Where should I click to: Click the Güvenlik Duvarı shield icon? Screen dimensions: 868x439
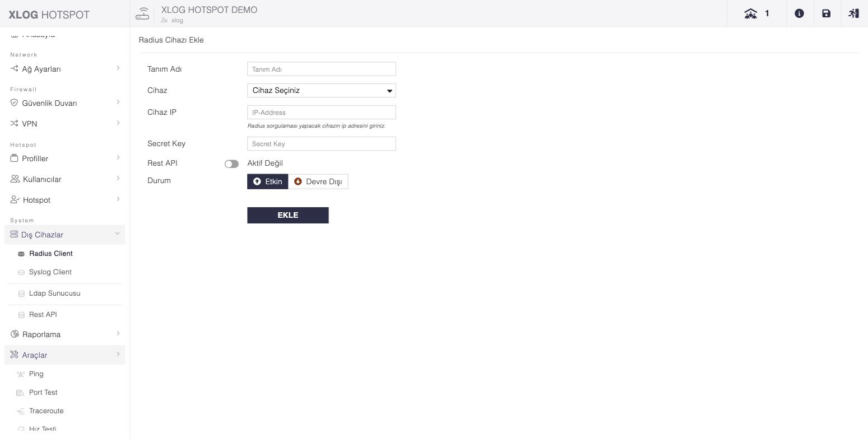tap(15, 102)
